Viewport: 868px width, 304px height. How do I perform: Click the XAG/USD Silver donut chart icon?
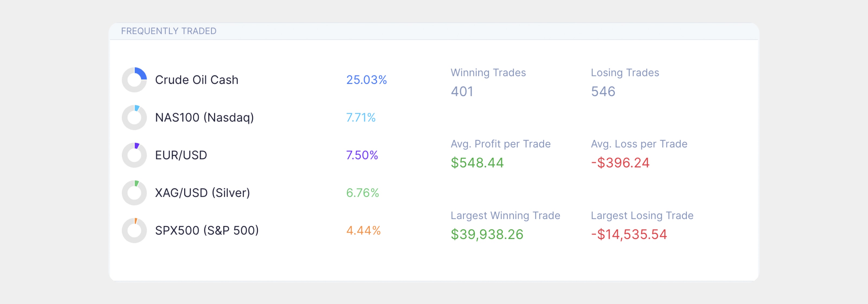(134, 193)
